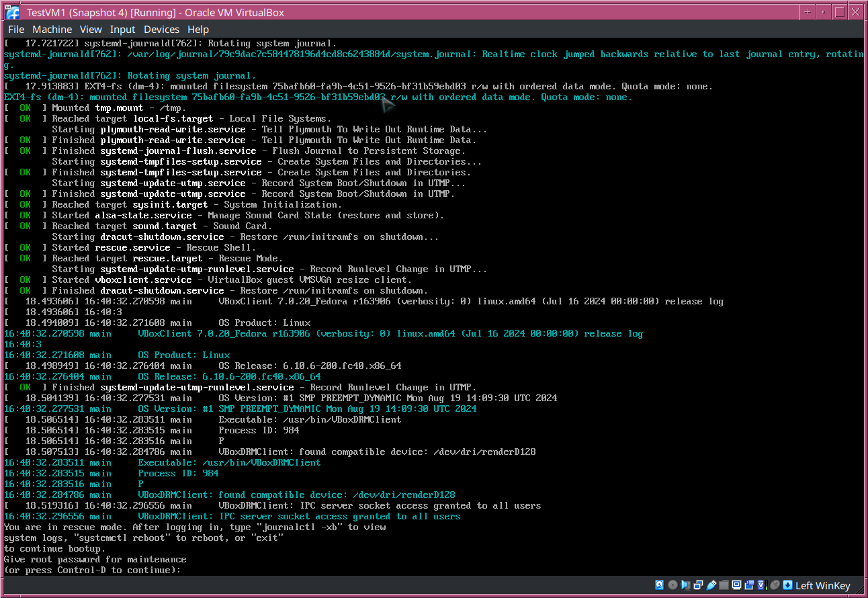Click the keep-above plus button in title bar
The image size is (868, 598).
(808, 12)
